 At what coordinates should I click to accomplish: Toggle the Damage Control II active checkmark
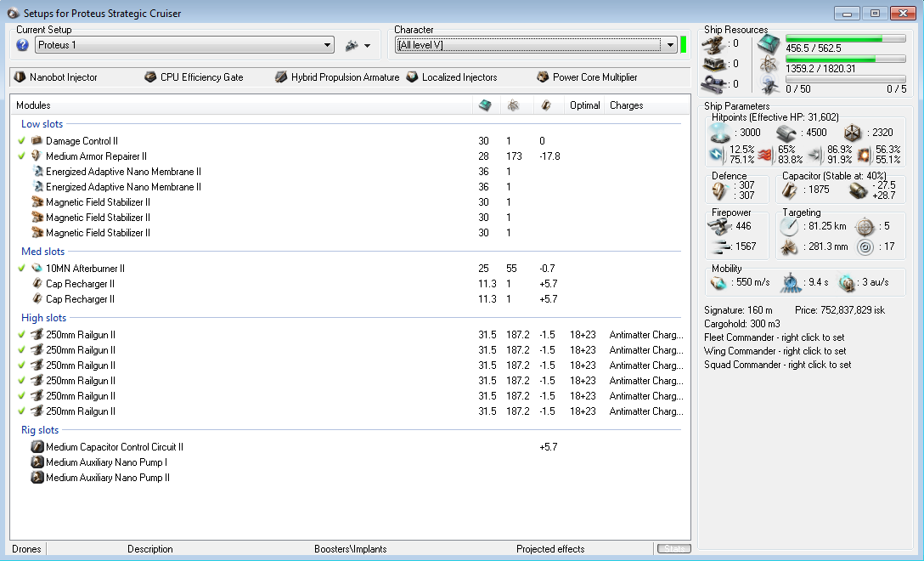click(22, 140)
